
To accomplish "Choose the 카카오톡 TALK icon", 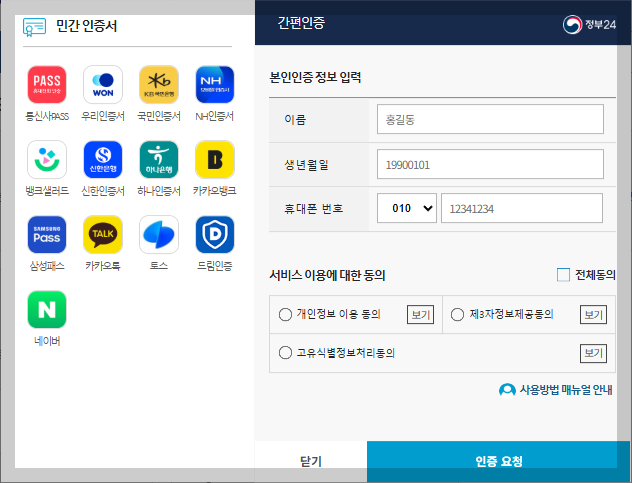I will (x=103, y=235).
